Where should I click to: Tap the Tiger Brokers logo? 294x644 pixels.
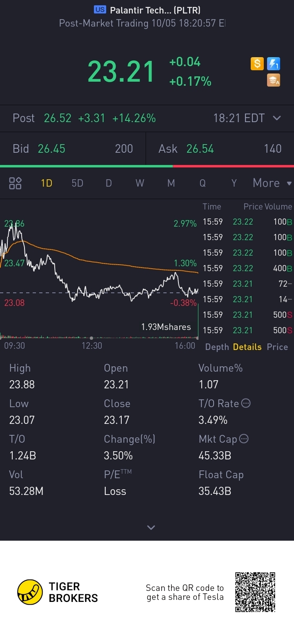tap(58, 592)
